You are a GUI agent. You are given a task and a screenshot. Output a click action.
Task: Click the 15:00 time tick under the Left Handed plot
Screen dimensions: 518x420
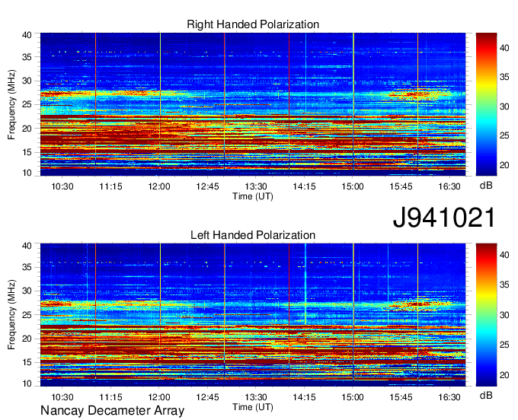(x=353, y=397)
